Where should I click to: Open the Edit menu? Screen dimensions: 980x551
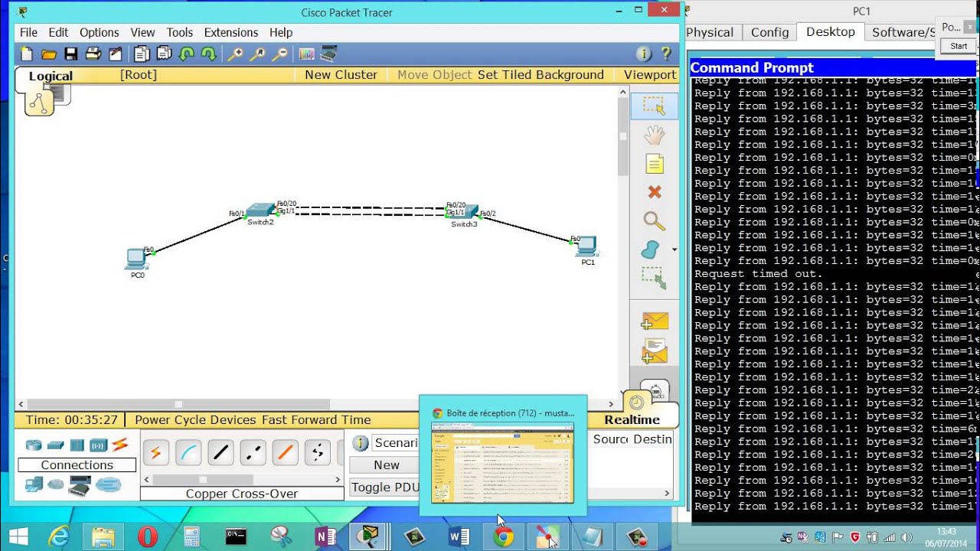58,32
